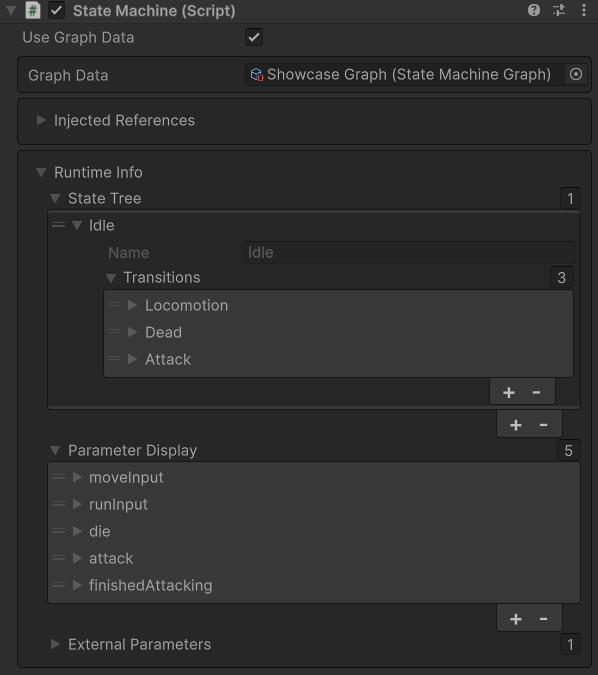Click the Transitions count field

pyautogui.click(x=562, y=278)
